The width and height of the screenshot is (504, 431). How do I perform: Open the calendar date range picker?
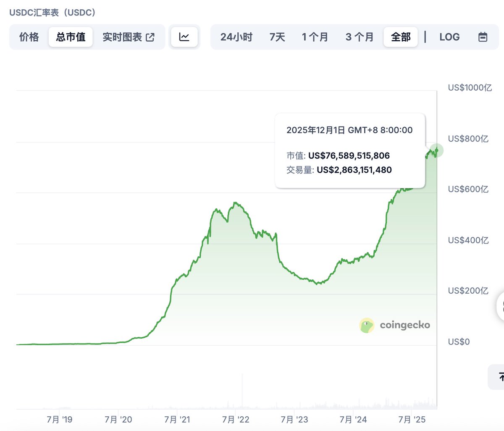click(x=483, y=37)
